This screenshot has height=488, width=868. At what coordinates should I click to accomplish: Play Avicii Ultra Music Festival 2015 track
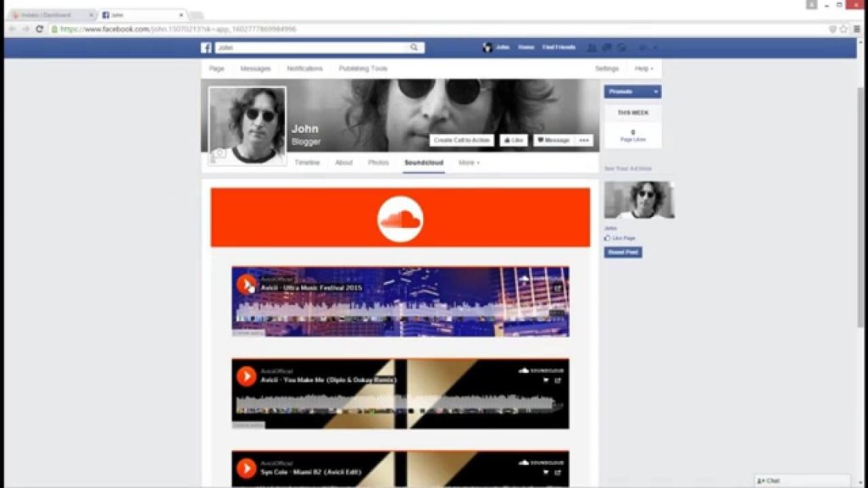(x=247, y=285)
